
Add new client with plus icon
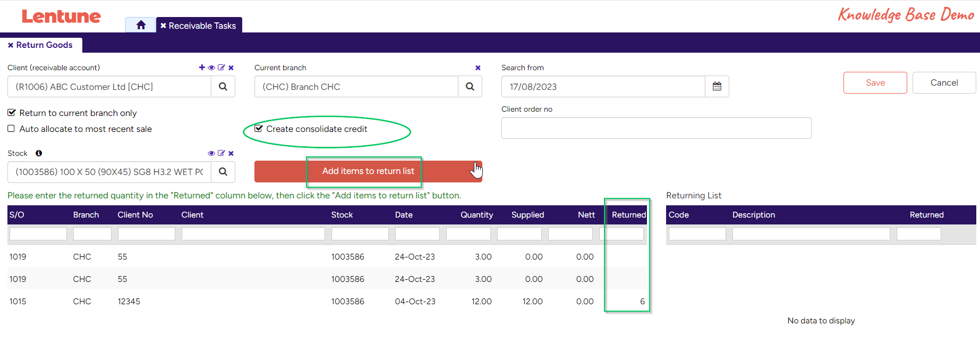click(202, 68)
